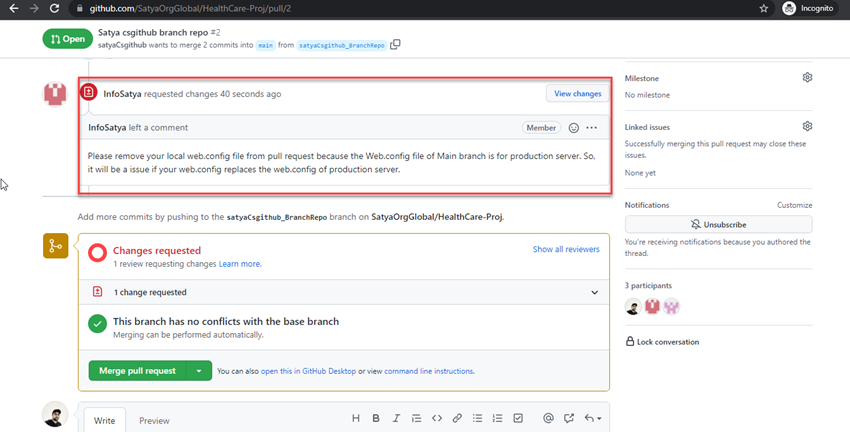The image size is (850, 432).
Task: Insert code formatting
Action: pos(437,418)
